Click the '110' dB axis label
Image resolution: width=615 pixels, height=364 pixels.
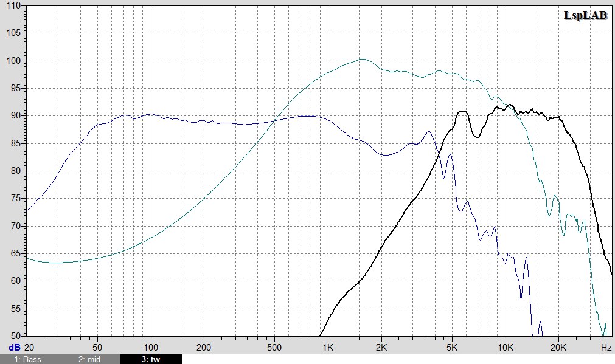click(x=14, y=6)
